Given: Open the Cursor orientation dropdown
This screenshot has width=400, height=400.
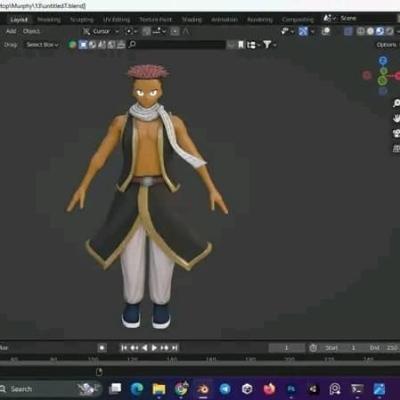Looking at the screenshot, I should [x=101, y=31].
